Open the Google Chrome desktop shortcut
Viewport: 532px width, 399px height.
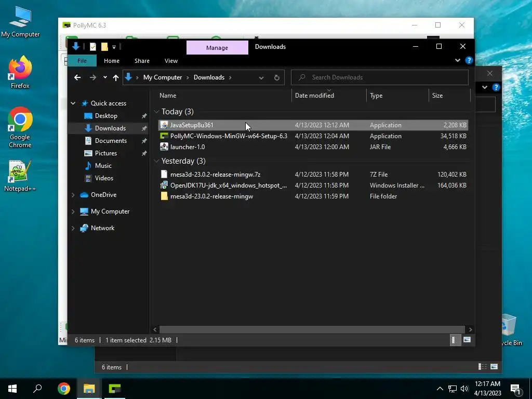coord(20,128)
